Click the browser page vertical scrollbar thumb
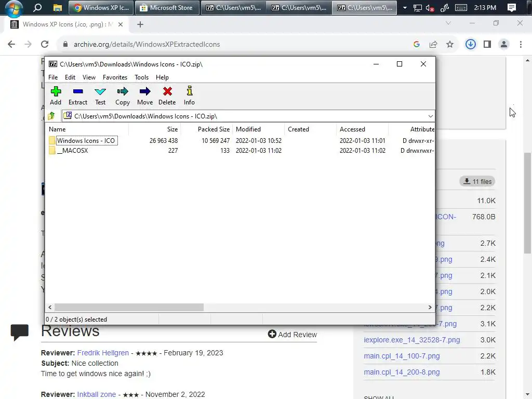The image size is (532, 399). 527,202
